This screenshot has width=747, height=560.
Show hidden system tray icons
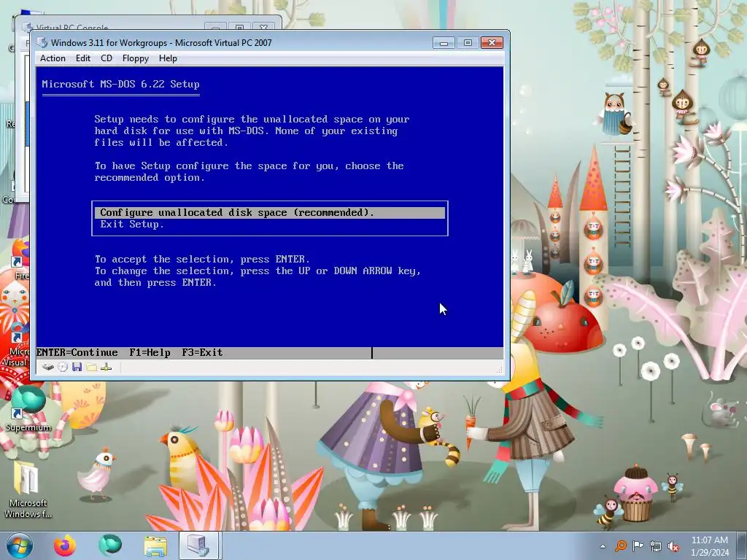pos(603,546)
